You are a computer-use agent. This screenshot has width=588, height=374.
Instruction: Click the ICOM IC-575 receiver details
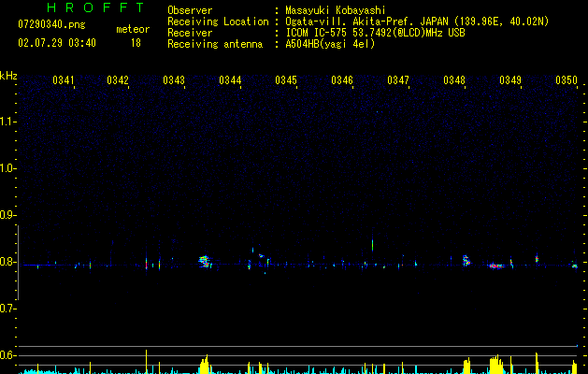point(375,33)
